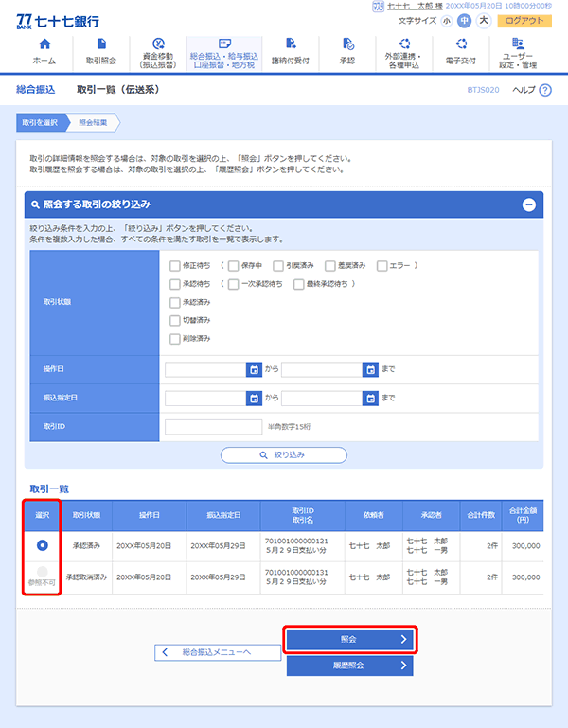Check the 削除済み status checkbox
This screenshot has width=568, height=728.
(x=174, y=339)
